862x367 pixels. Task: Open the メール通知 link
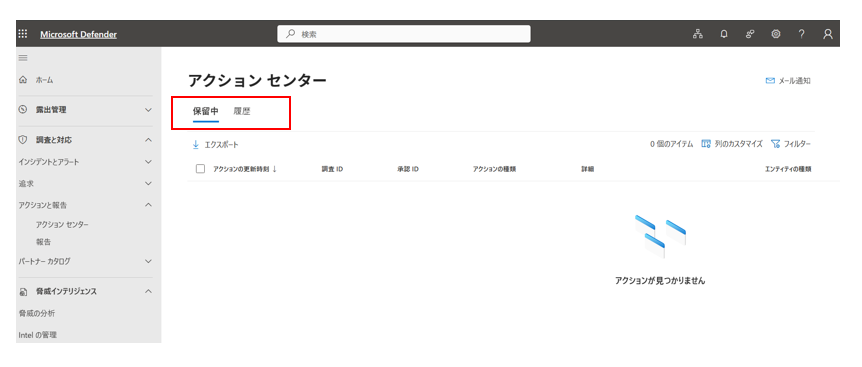pos(788,81)
